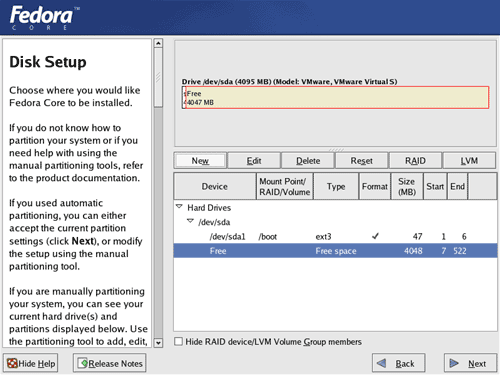Click the Format checkmark for /dev/sda1
Viewport: 500px width, 375px height.
click(x=375, y=236)
